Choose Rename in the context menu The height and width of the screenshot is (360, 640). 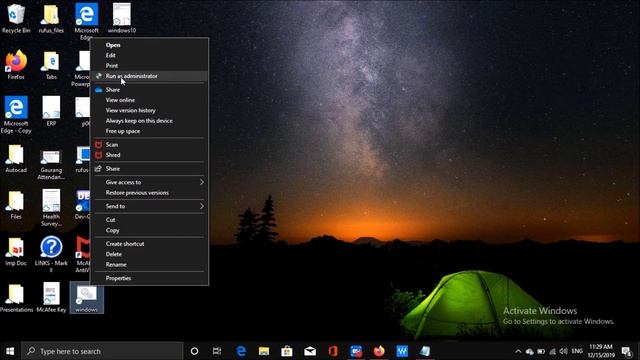[116, 264]
